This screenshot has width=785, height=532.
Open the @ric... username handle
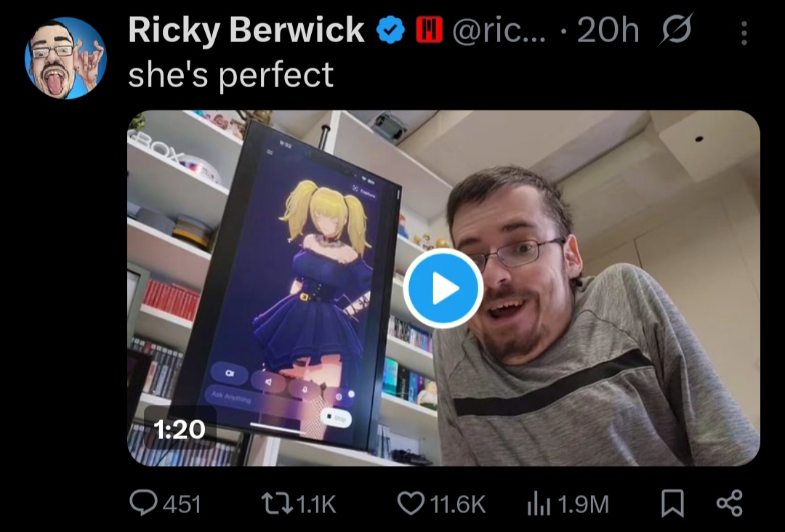[x=499, y=31]
